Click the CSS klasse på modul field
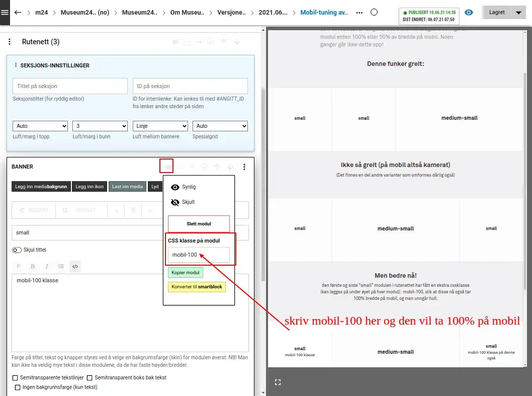Image resolution: width=532 pixels, height=396 pixels. (199, 255)
